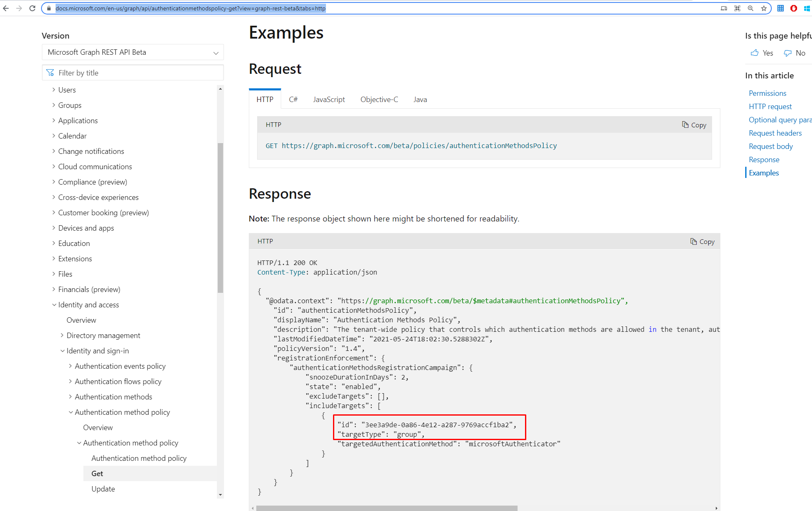Click the horizontal code scrollbar
Image resolution: width=812 pixels, height=511 pixels.
pyautogui.click(x=387, y=508)
